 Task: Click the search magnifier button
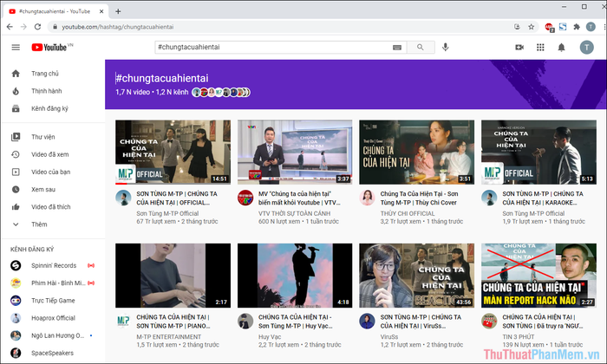[421, 47]
